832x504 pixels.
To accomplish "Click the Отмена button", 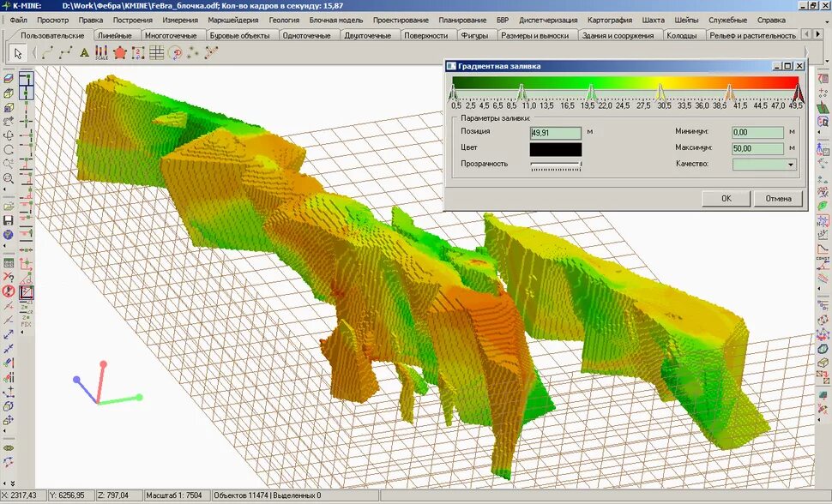I will [778, 198].
